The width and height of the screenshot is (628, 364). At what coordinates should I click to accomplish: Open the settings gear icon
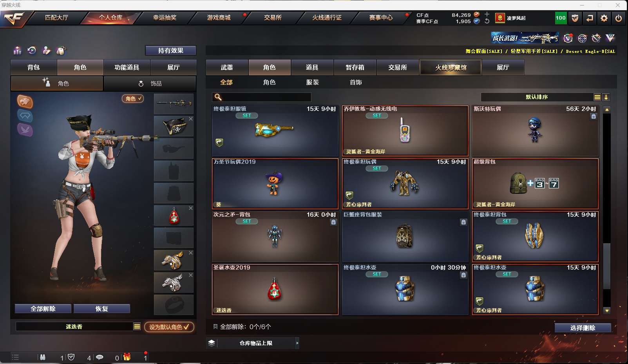point(604,18)
